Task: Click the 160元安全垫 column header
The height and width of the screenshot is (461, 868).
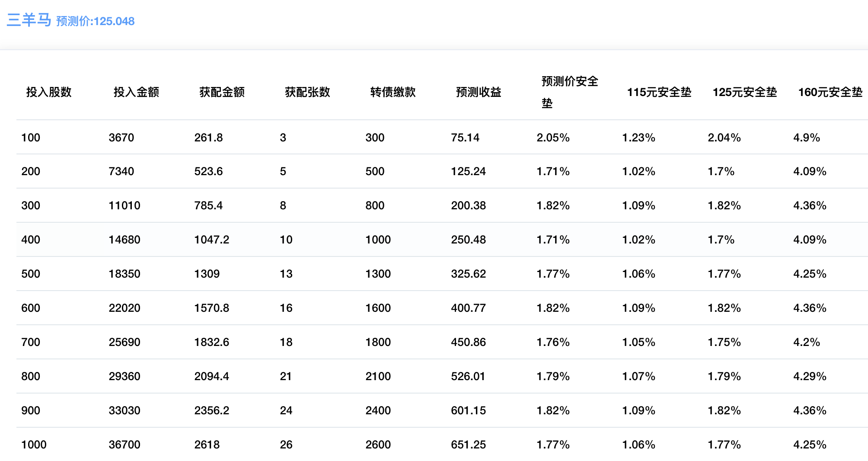Action: (x=830, y=92)
